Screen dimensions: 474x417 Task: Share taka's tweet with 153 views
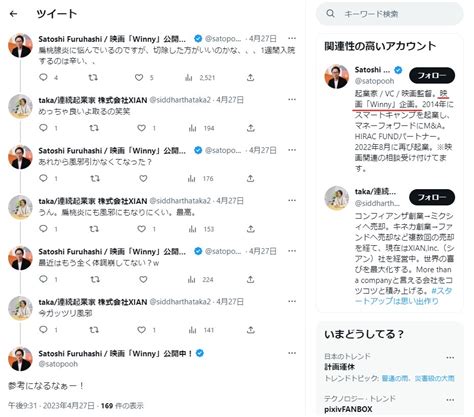[251, 229]
